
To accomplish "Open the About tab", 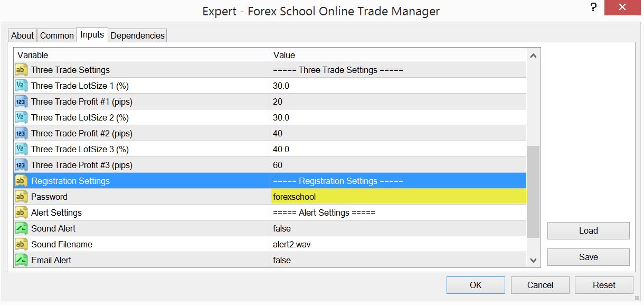I will click(x=23, y=35).
